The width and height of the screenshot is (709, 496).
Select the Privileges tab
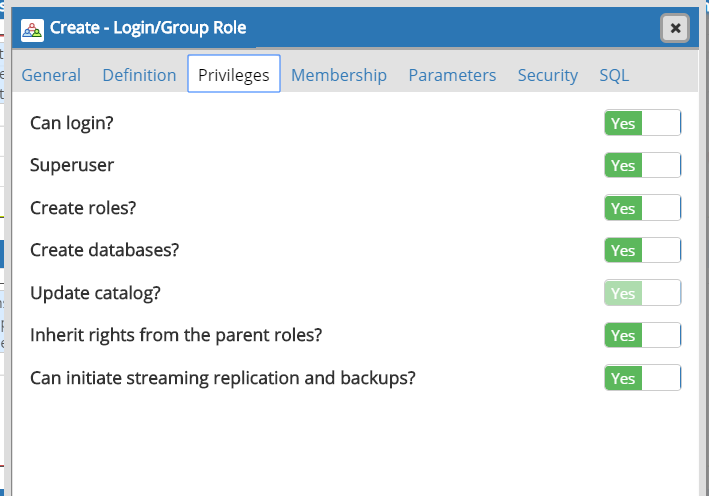234,74
